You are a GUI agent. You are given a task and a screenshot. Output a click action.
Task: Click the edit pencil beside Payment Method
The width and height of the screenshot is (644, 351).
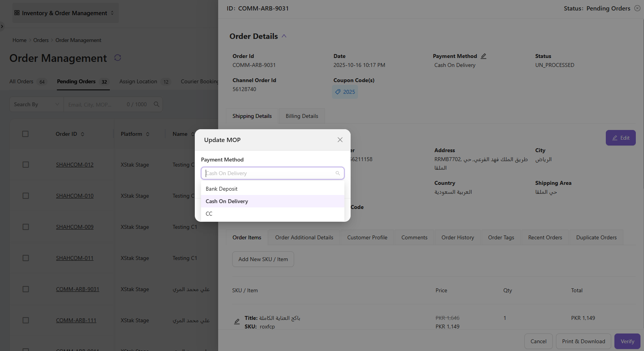483,56
